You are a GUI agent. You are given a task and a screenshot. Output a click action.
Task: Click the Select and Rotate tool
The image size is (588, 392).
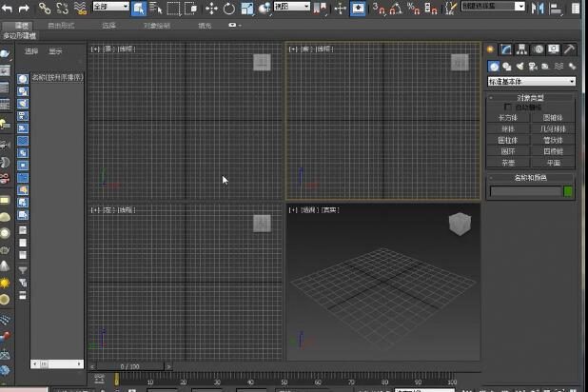(229, 8)
